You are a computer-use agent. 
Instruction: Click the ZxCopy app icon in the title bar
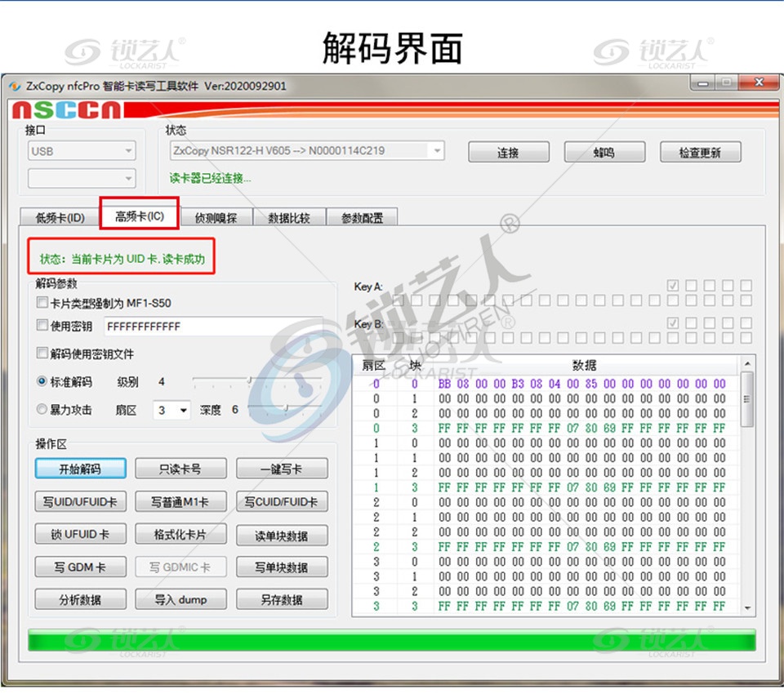coord(16,86)
